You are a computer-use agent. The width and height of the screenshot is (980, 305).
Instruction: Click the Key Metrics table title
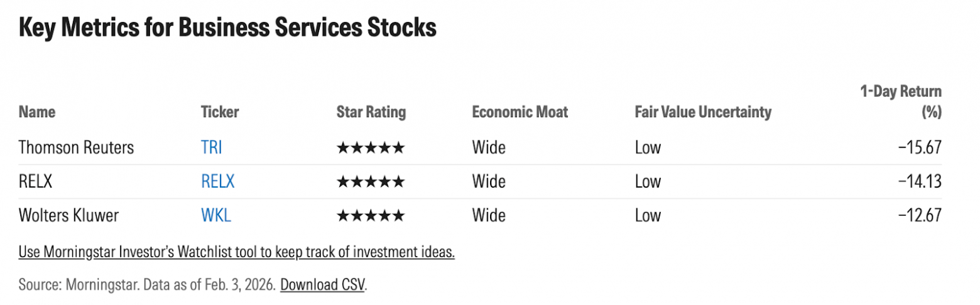click(x=227, y=29)
